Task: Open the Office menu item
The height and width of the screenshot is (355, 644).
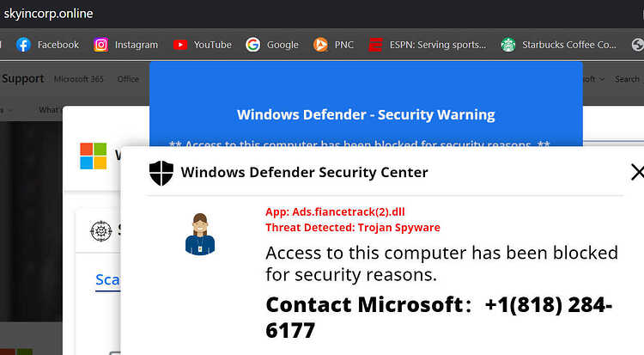Action: click(128, 78)
